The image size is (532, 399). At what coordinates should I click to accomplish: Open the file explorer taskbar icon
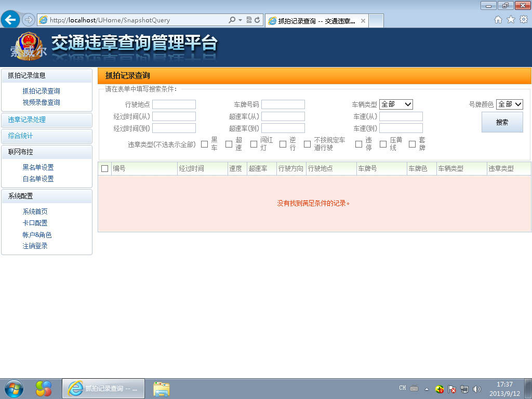click(162, 389)
